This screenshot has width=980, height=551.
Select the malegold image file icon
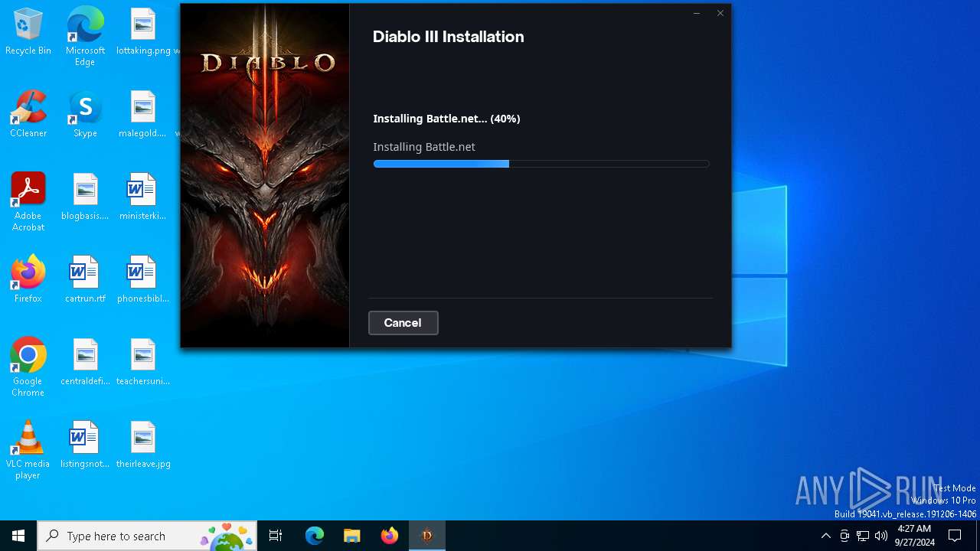coord(143,115)
